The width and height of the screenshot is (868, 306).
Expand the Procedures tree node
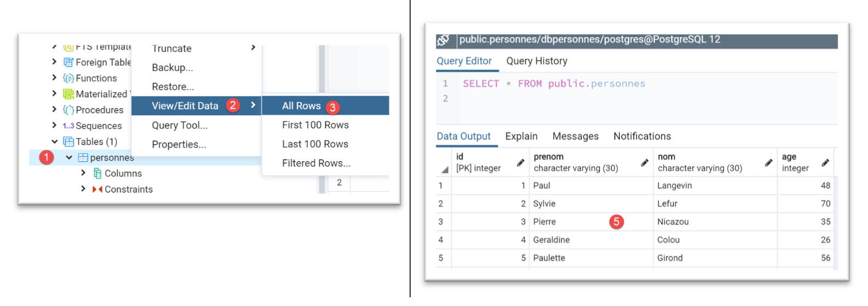point(54,110)
